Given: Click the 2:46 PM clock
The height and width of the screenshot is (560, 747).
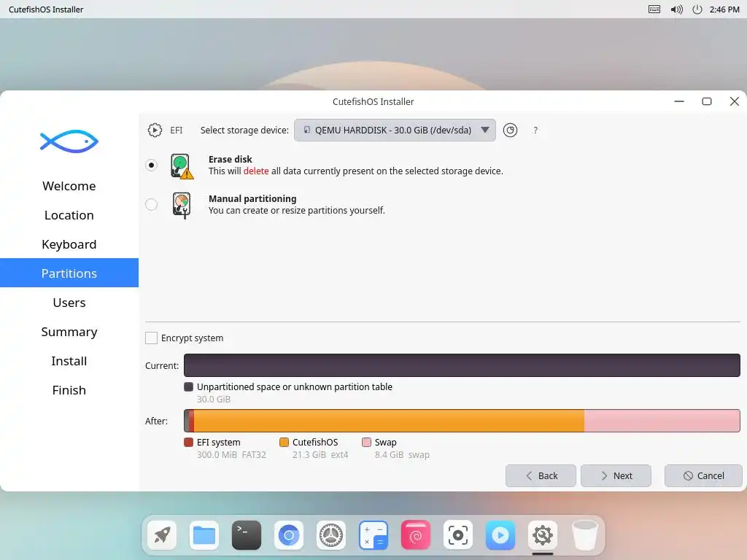Looking at the screenshot, I should tap(724, 9).
